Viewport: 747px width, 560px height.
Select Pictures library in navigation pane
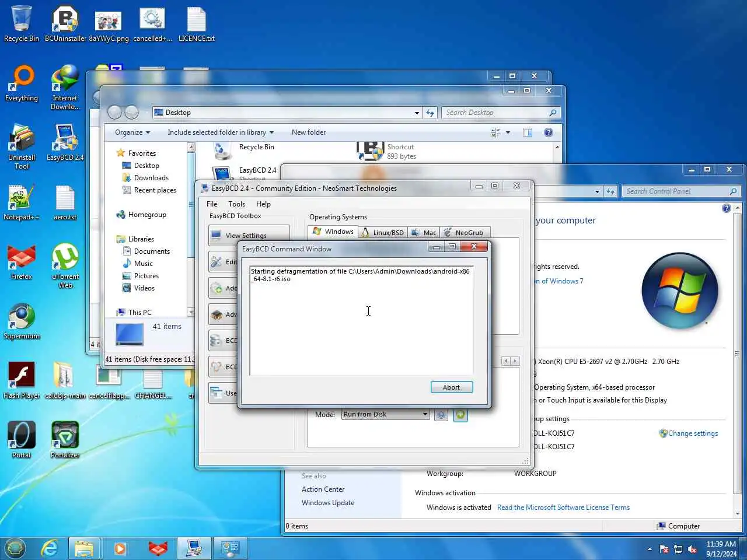146,276
